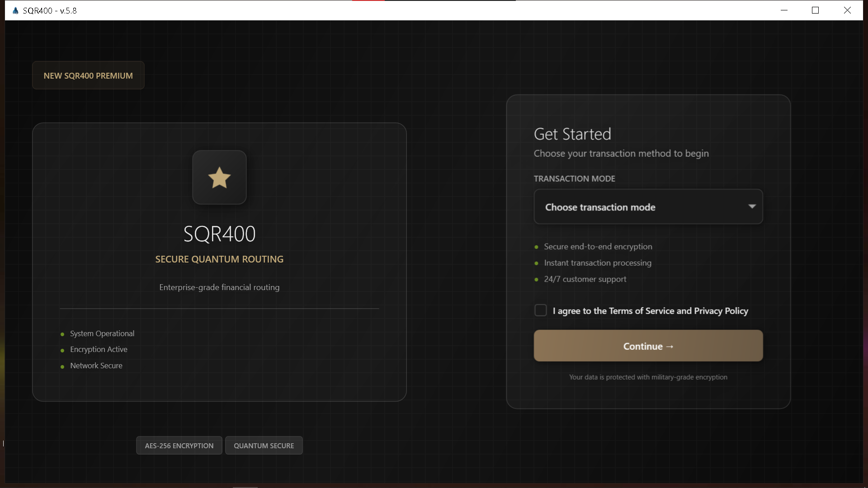
Task: Click the SQR400 app icon in title bar
Action: tap(15, 10)
